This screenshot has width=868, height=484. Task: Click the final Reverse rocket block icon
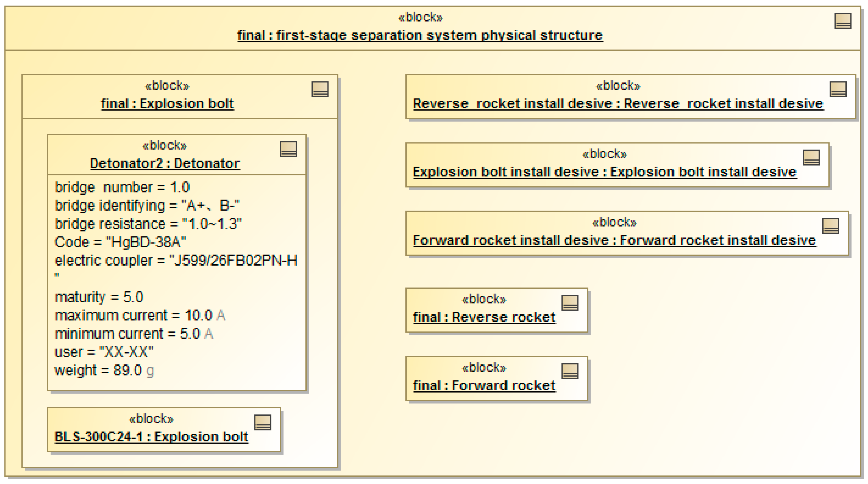click(x=570, y=303)
